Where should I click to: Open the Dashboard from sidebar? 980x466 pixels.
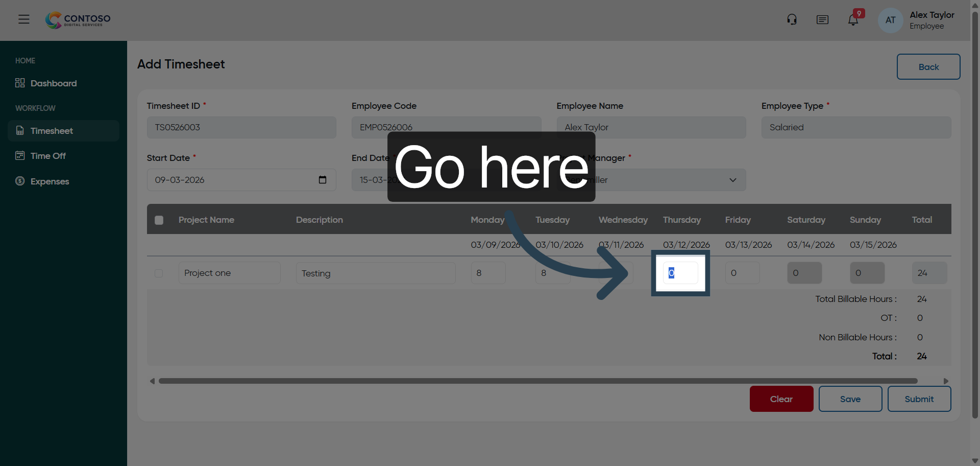[54, 83]
